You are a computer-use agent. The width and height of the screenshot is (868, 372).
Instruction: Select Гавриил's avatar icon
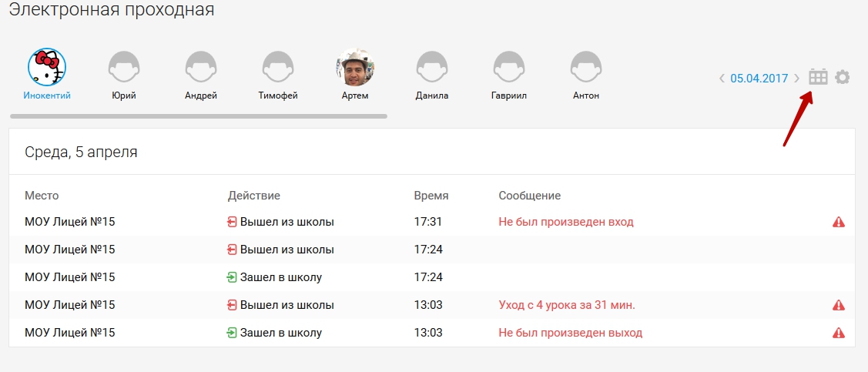tap(509, 68)
